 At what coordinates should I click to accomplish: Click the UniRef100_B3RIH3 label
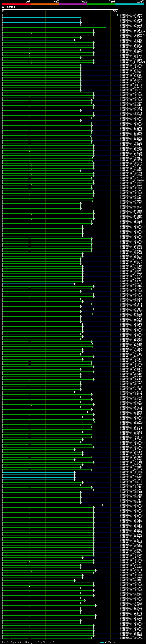[131, 170]
